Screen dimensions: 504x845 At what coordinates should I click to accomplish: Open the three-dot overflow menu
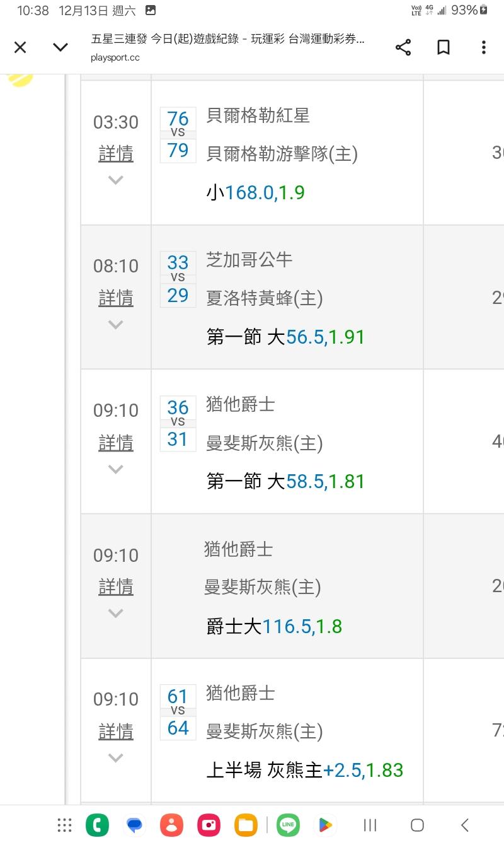click(483, 47)
